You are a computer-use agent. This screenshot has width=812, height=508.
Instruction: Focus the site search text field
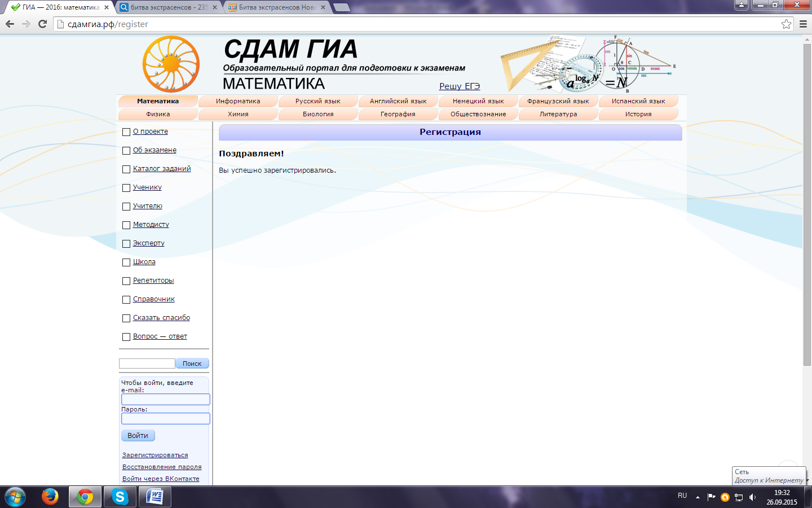point(147,364)
